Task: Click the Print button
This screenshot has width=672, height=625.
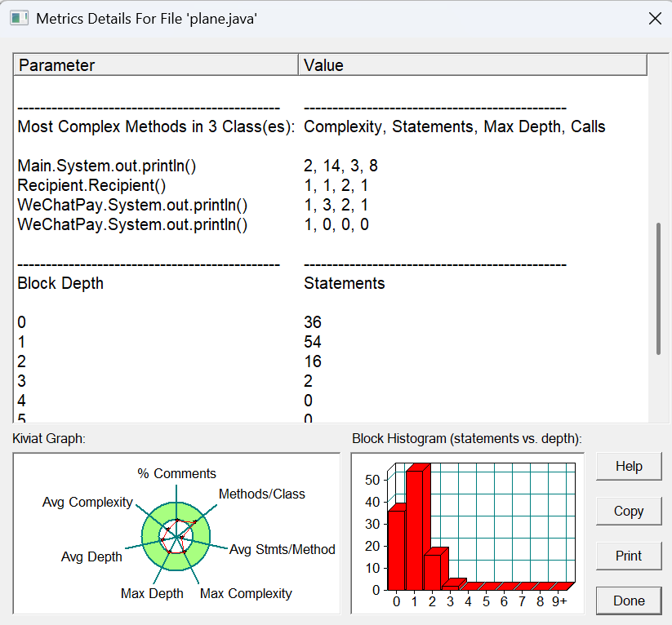Action: coord(629,556)
